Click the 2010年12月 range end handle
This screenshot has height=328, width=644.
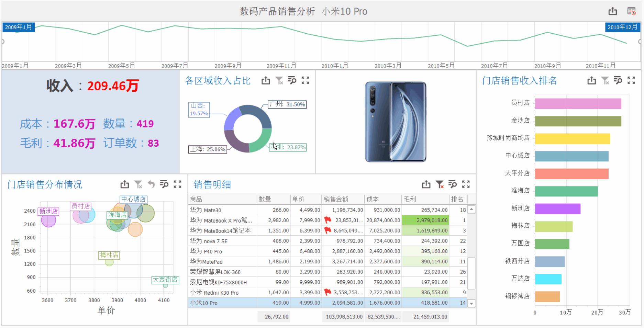coord(622,27)
